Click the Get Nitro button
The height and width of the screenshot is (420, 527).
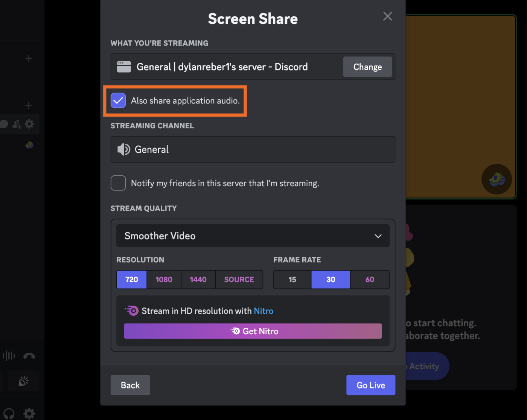pyautogui.click(x=253, y=331)
